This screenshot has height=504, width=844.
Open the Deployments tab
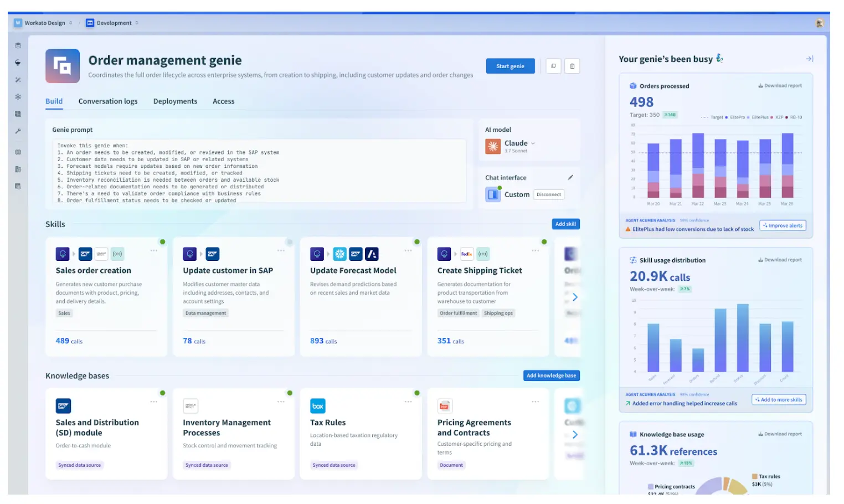click(175, 101)
